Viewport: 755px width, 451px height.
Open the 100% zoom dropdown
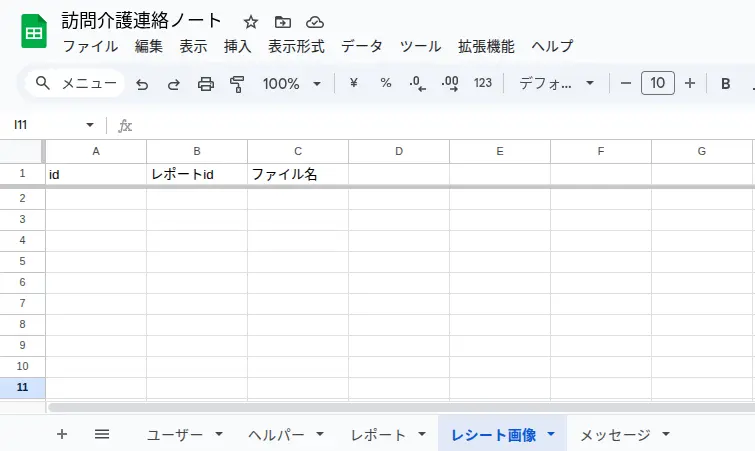click(291, 84)
